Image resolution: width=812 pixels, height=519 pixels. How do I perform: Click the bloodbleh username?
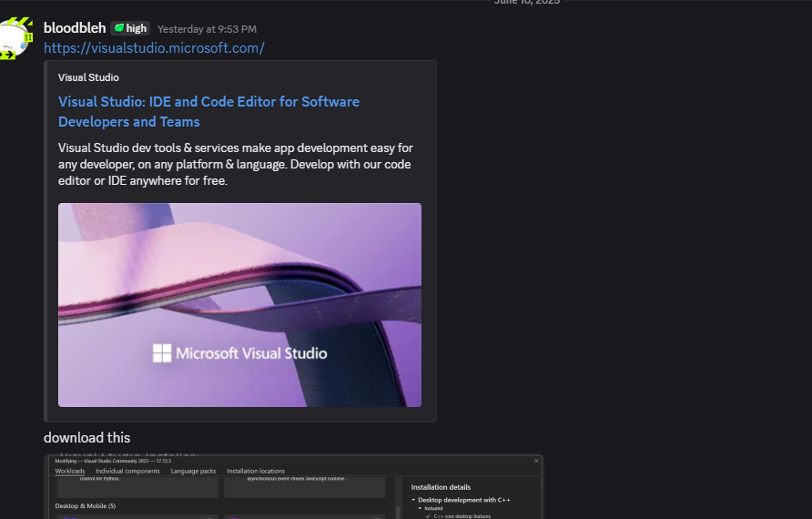(x=75, y=28)
